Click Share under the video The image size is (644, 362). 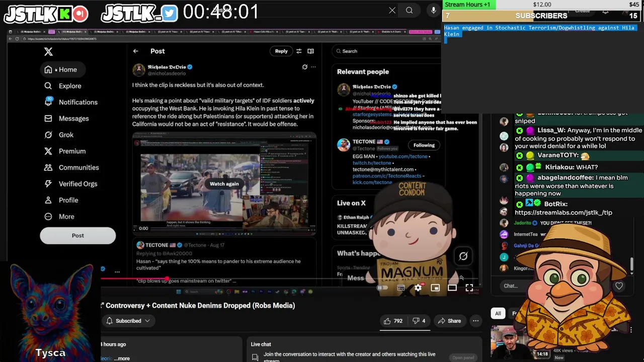tap(449, 321)
